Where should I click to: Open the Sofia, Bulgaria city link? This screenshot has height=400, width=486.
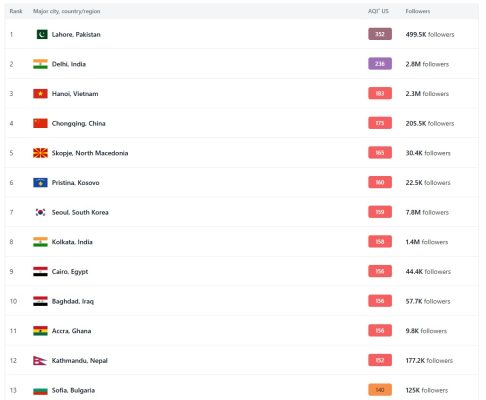pos(73,390)
